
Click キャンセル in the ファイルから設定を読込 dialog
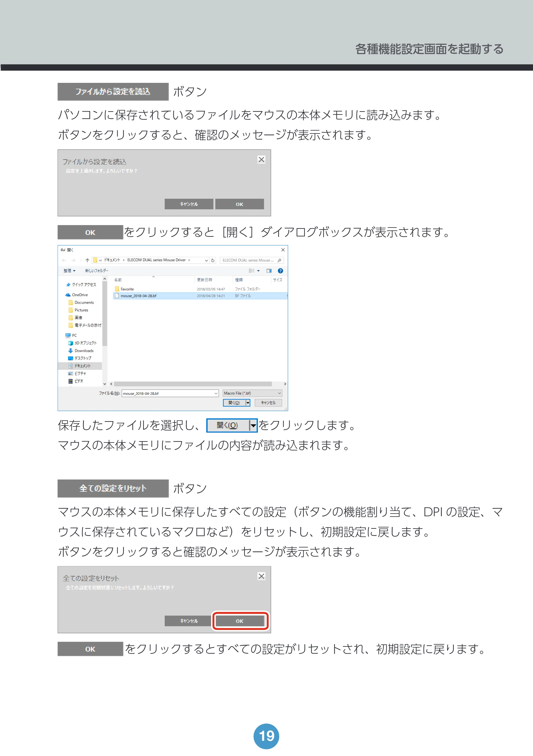[x=189, y=204]
